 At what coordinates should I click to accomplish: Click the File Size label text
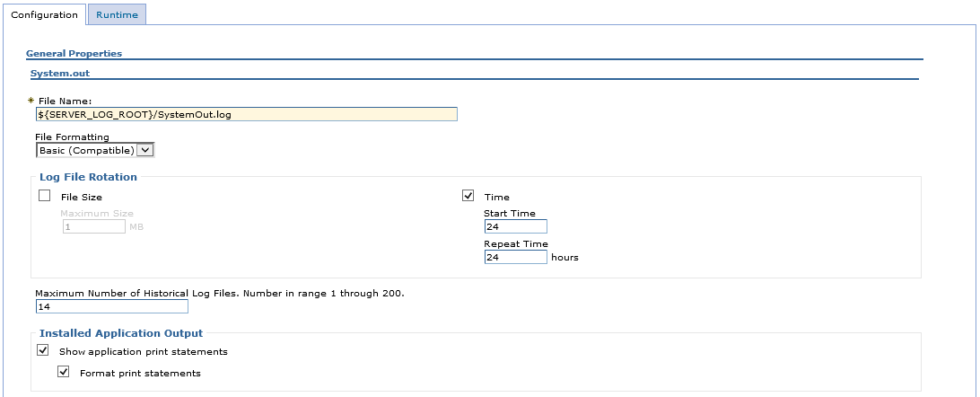[82, 197]
